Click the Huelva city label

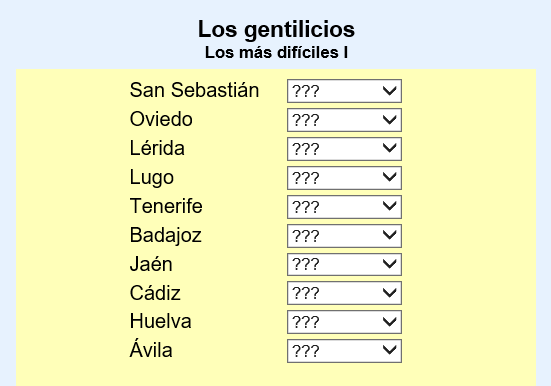pyautogui.click(x=160, y=321)
